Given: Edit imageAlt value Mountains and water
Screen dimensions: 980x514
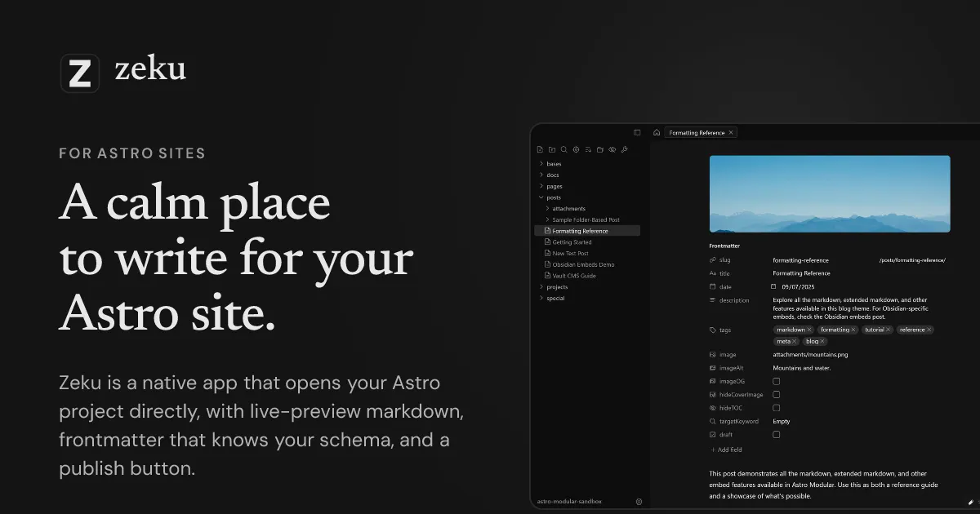Looking at the screenshot, I should [802, 368].
